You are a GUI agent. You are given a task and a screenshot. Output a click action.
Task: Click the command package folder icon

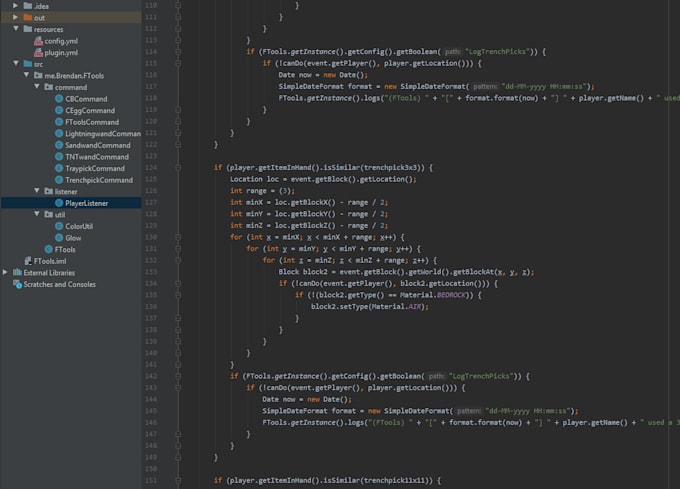(x=49, y=87)
